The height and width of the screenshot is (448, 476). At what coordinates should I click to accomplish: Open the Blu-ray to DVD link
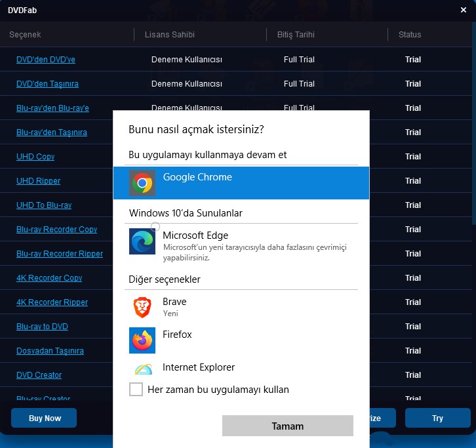(42, 327)
